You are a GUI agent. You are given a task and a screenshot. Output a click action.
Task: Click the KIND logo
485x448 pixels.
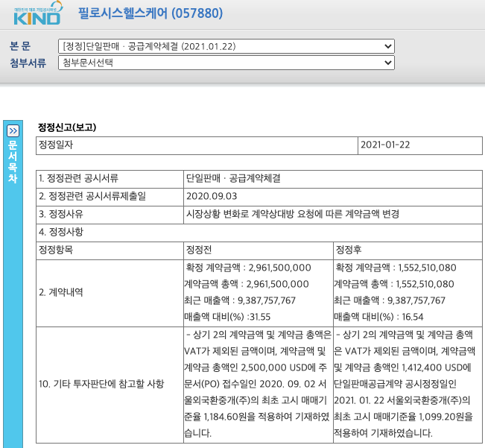click(38, 13)
